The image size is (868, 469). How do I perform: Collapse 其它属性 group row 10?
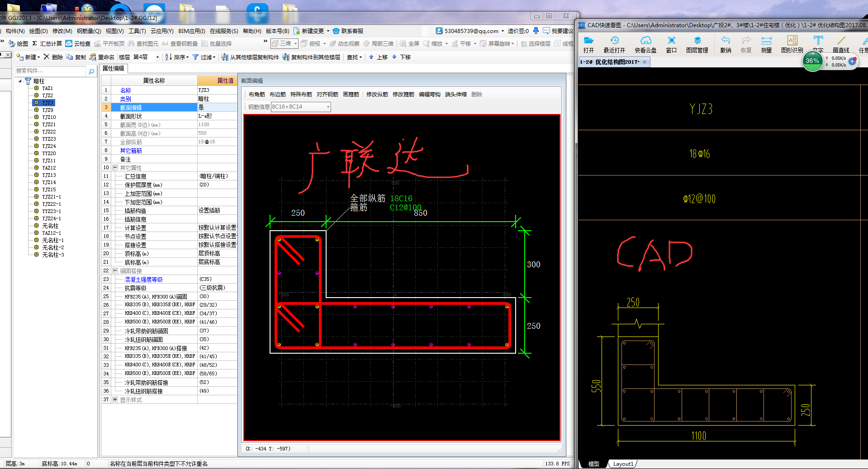[115, 167]
